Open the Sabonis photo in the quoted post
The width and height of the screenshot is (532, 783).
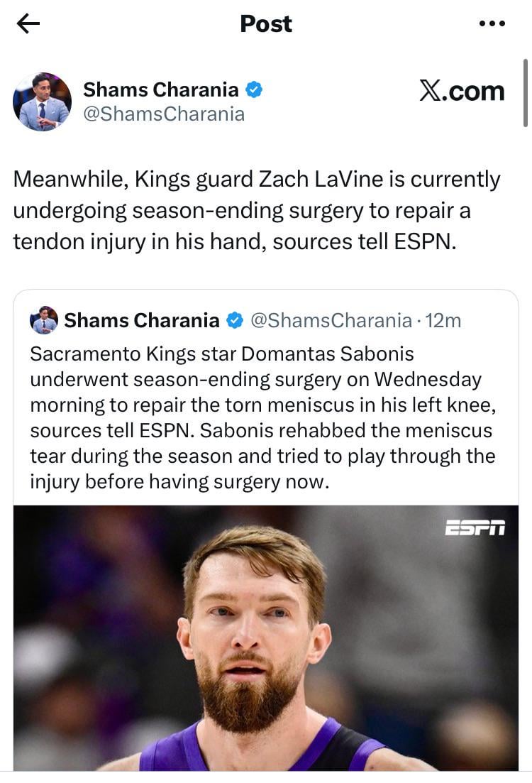point(266,639)
